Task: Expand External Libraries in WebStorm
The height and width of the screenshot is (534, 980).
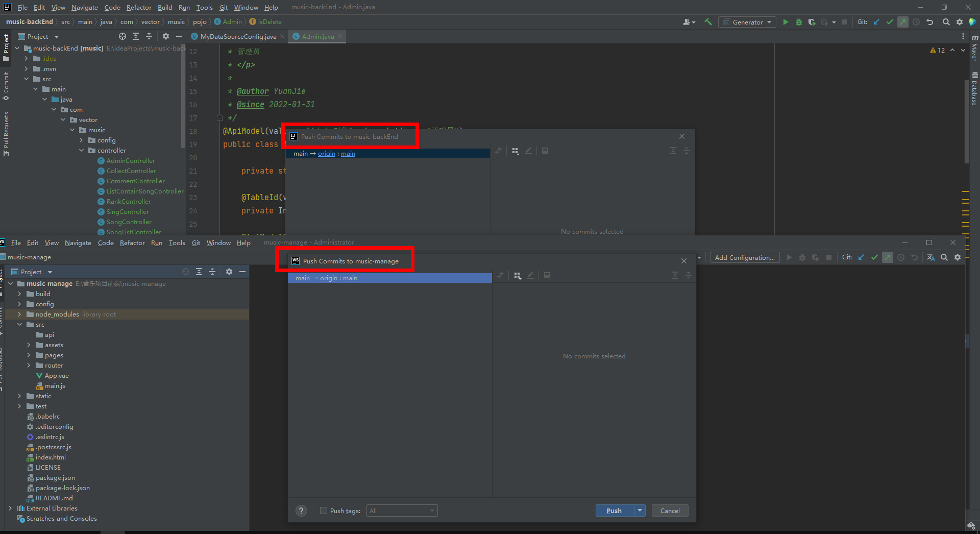Action: (x=10, y=508)
